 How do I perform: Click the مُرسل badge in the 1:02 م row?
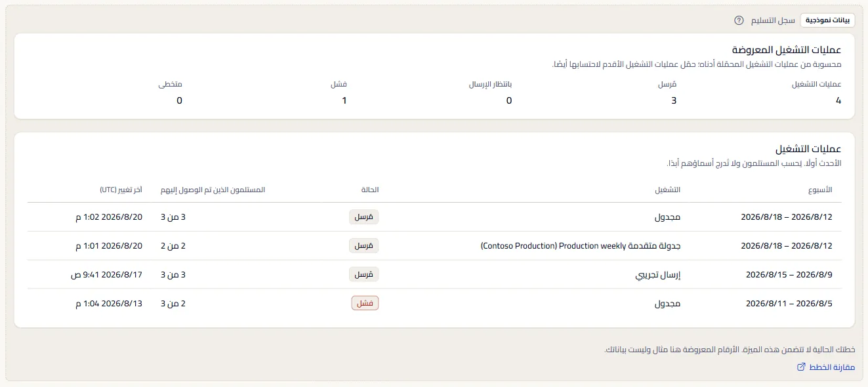(x=363, y=217)
